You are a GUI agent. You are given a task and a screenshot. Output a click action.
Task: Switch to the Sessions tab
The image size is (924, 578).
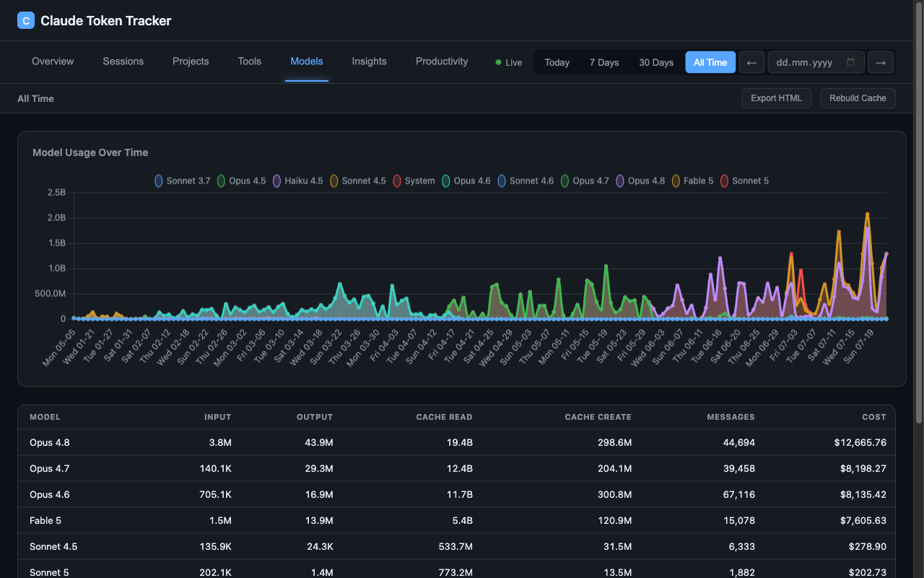tap(123, 61)
